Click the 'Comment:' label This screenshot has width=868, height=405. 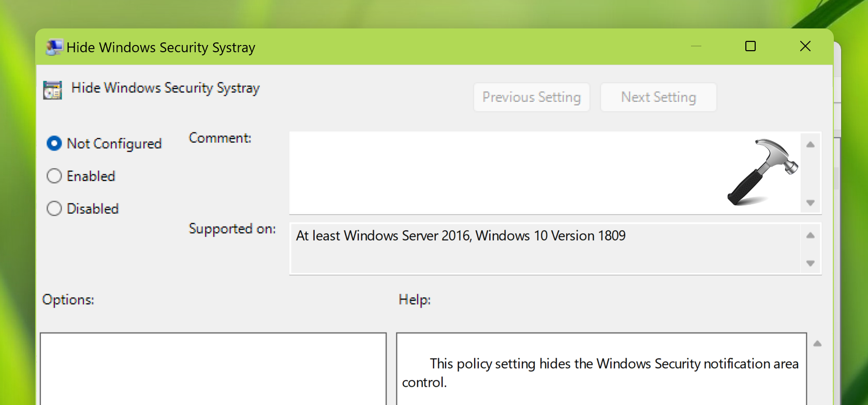coord(220,138)
